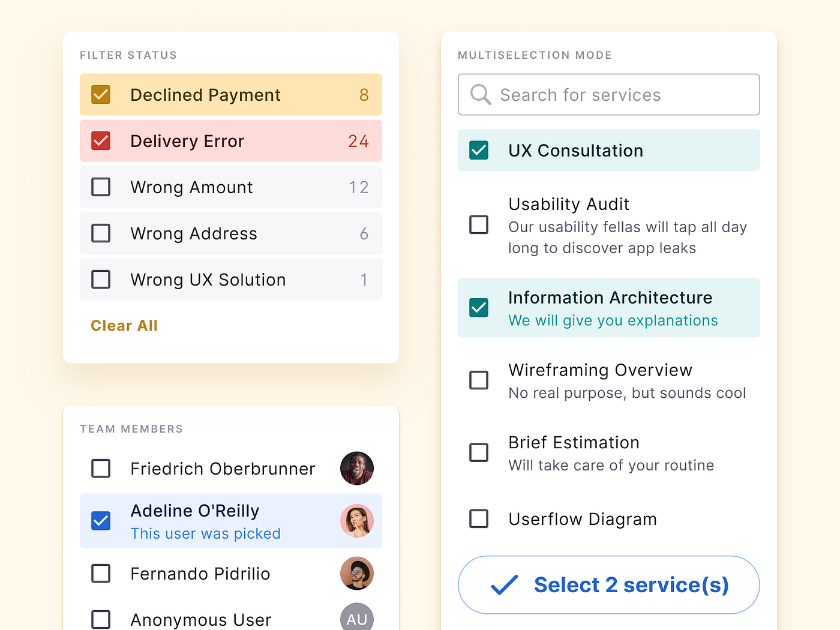Screen dimensions: 840x630
Task: Click the Wireframing Overview title
Action: (x=601, y=370)
